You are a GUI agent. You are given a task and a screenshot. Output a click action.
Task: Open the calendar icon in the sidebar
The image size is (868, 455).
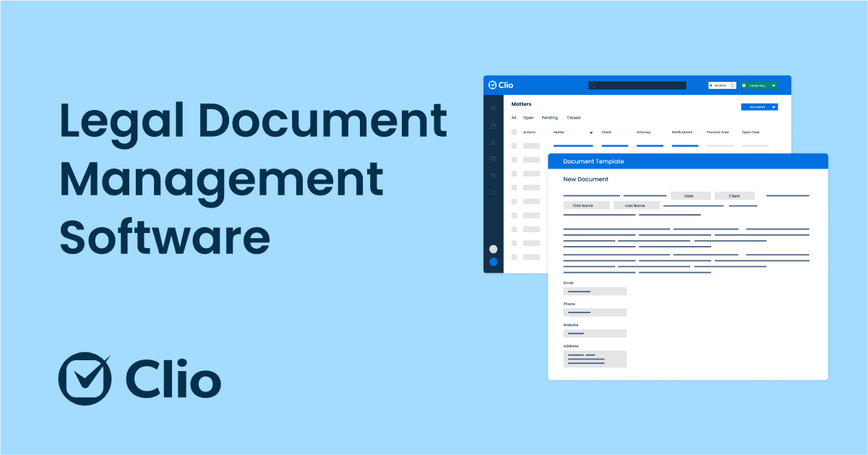pos(493,125)
